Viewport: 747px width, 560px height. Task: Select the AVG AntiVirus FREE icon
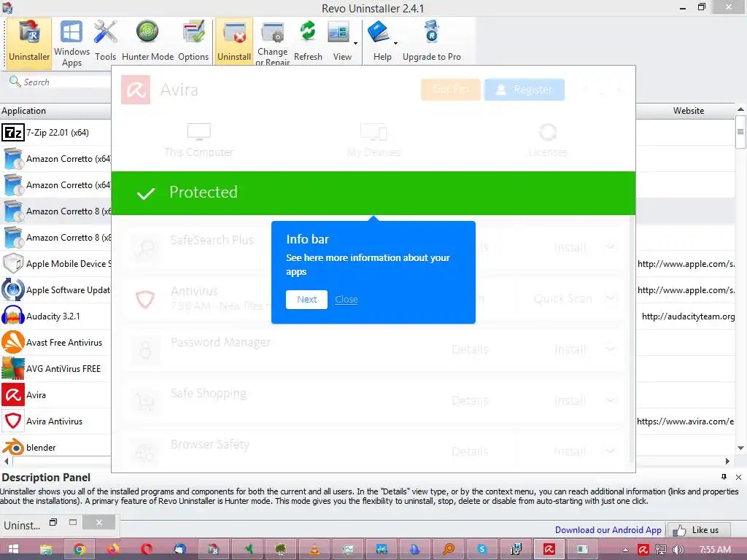[13, 368]
